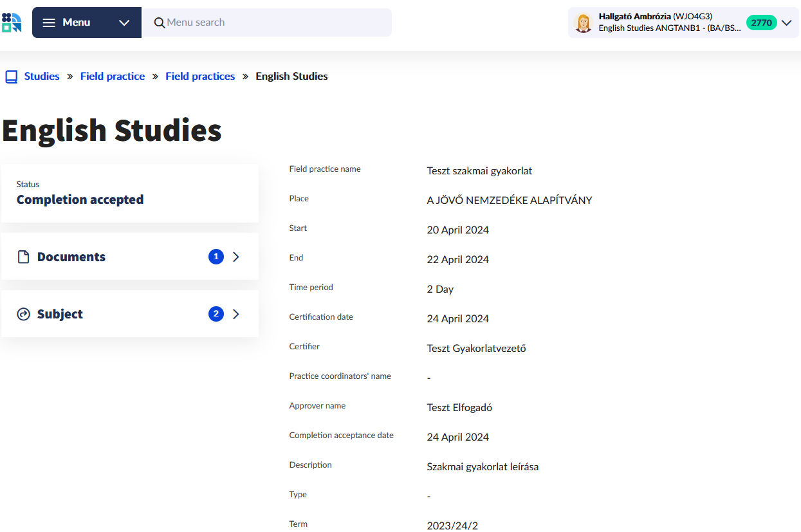Go to Studies breadcrumb link
Image resolution: width=801 pixels, height=532 pixels.
[x=42, y=77]
